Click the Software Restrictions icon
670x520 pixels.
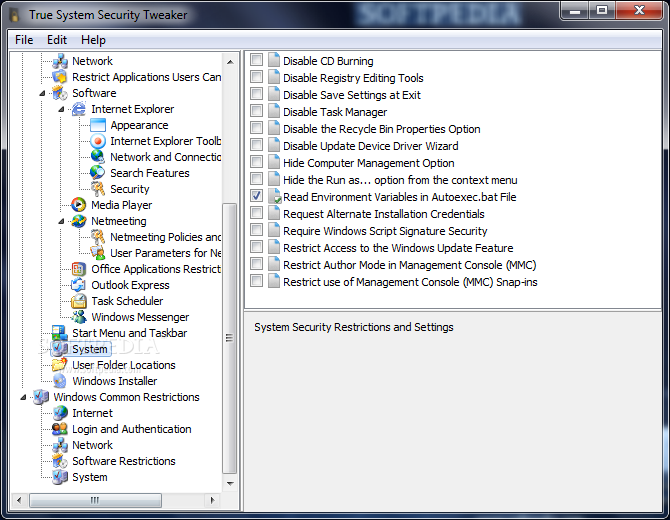60,461
